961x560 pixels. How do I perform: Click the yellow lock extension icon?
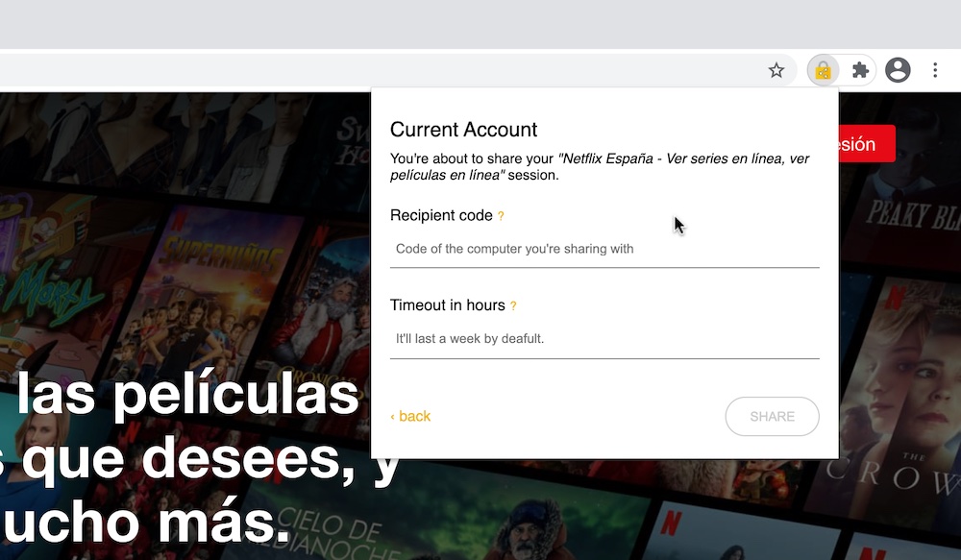coord(823,70)
